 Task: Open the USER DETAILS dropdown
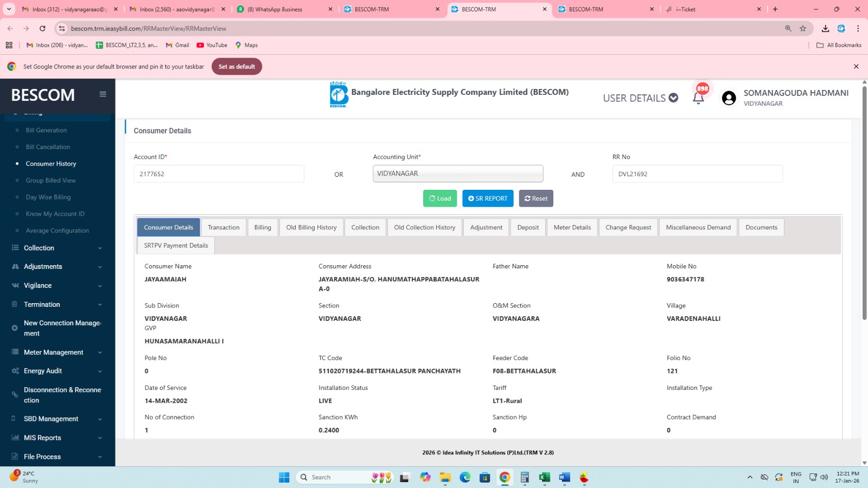click(640, 98)
